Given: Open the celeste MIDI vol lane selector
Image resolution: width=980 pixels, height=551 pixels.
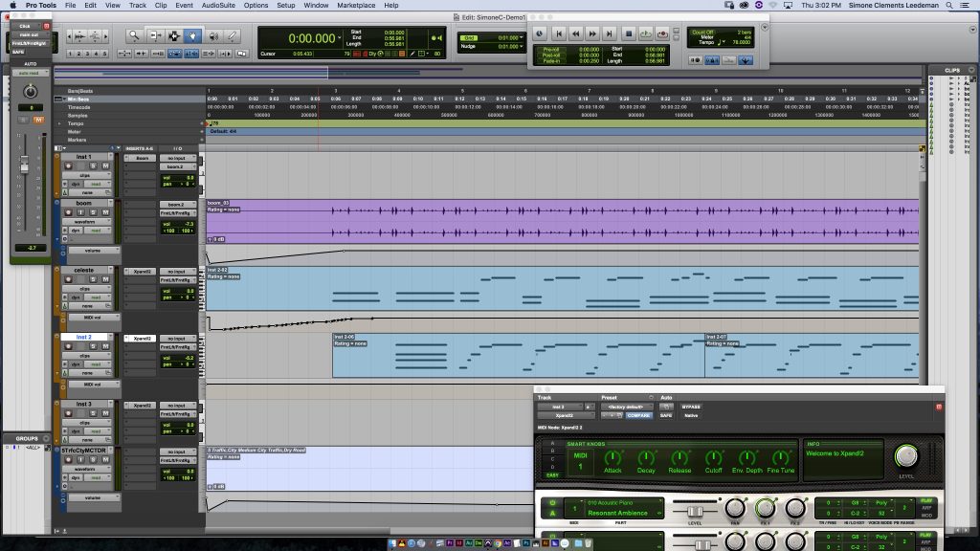Looking at the screenshot, I should point(93,318).
